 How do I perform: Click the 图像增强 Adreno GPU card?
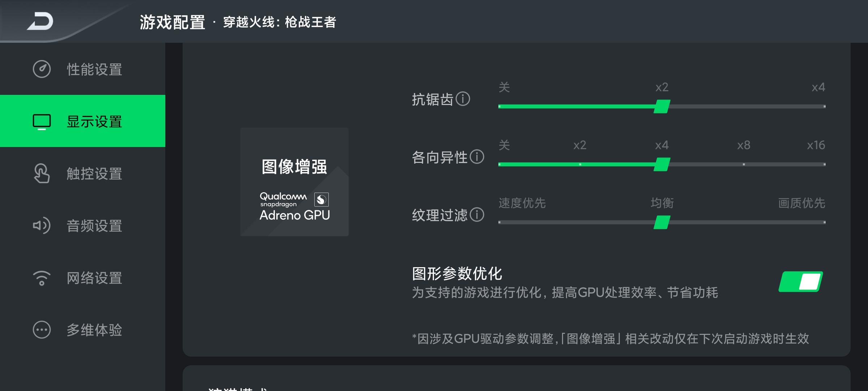coord(294,182)
